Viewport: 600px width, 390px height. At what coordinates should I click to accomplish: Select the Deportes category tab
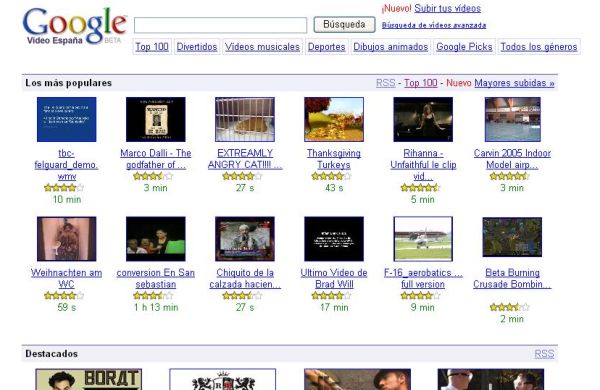pos(326,47)
